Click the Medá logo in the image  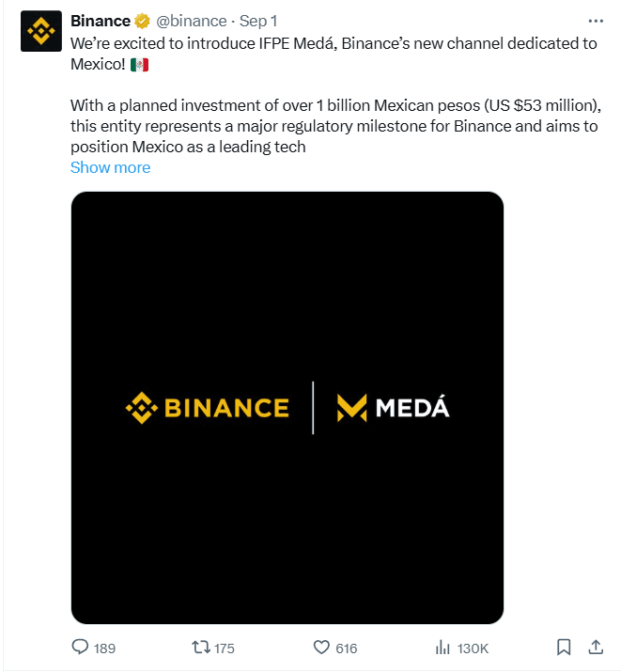tap(394, 408)
